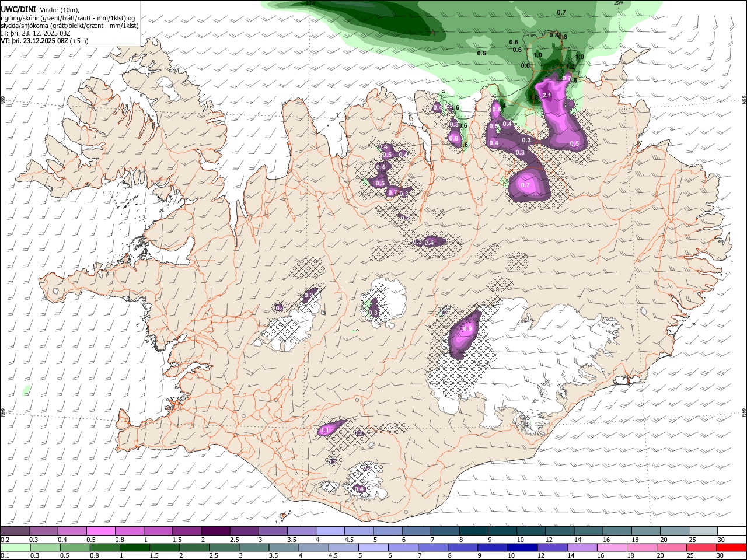Screen dimensions: 747x560
Task: Select the dark teal swatch labeled 8 in top legend row
Action: (x=474, y=531)
